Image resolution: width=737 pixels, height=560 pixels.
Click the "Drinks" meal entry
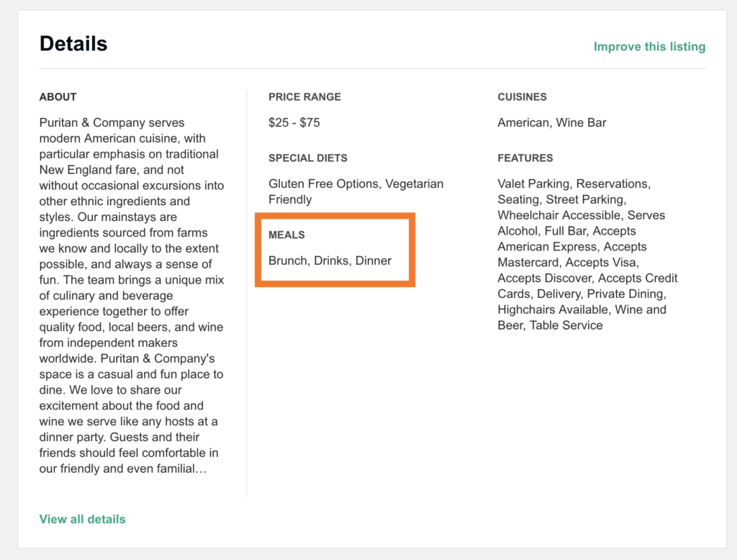[333, 261]
